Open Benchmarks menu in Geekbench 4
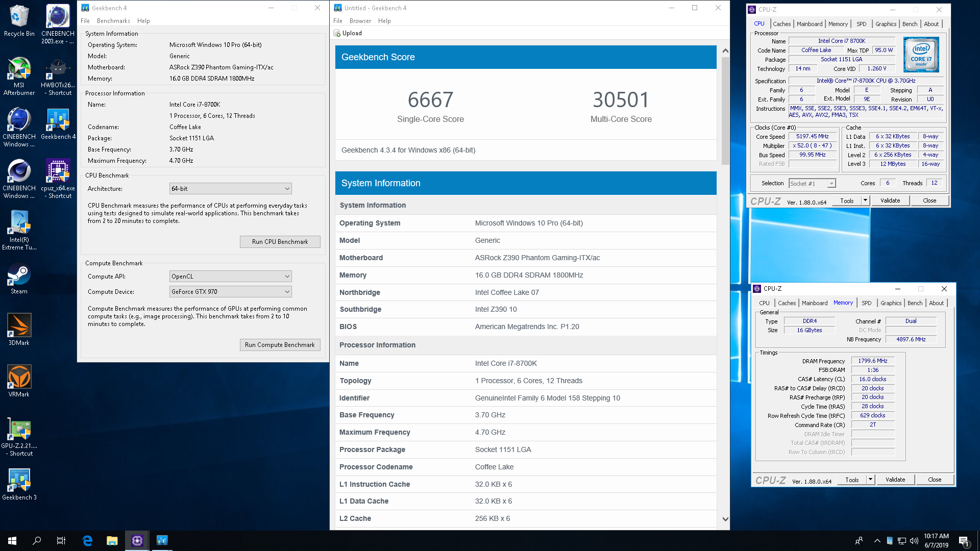Screen dimensions: 980x551 tap(113, 21)
